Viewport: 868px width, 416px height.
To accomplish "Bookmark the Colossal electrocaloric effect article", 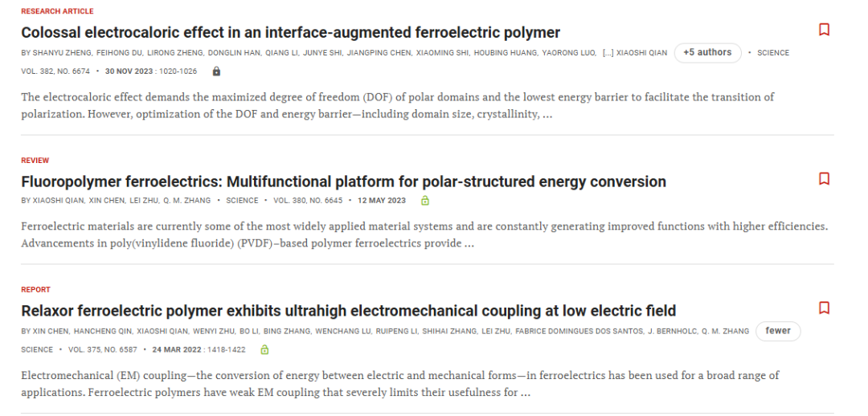I will click(824, 30).
